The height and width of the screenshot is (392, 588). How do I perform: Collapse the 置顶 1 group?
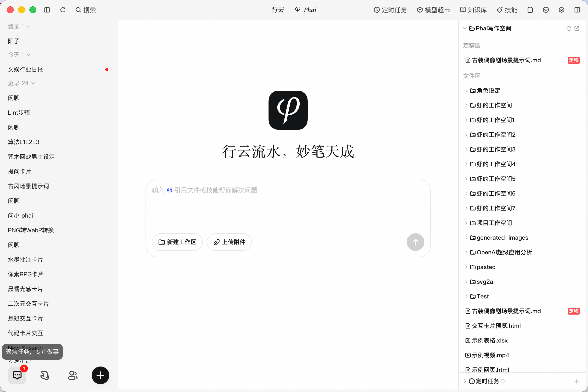[19, 26]
